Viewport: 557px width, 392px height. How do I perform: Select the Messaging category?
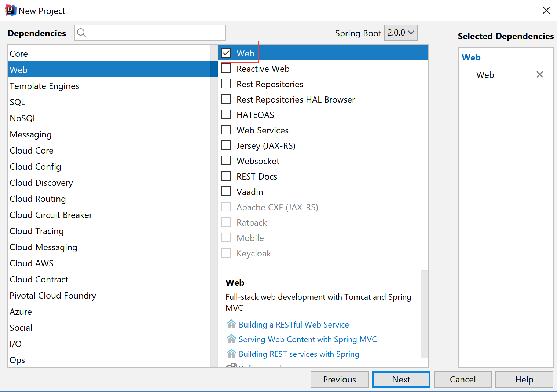[x=109, y=134]
